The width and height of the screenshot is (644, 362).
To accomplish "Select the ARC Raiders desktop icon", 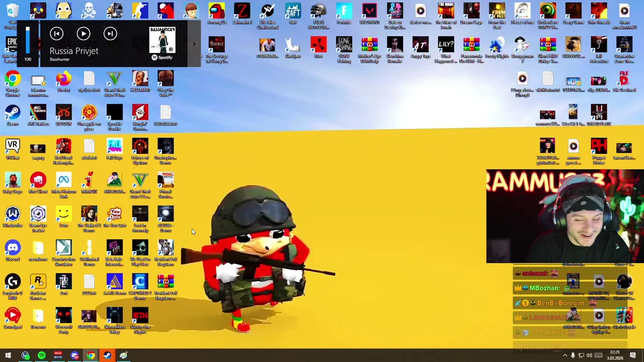I will pos(38,116).
